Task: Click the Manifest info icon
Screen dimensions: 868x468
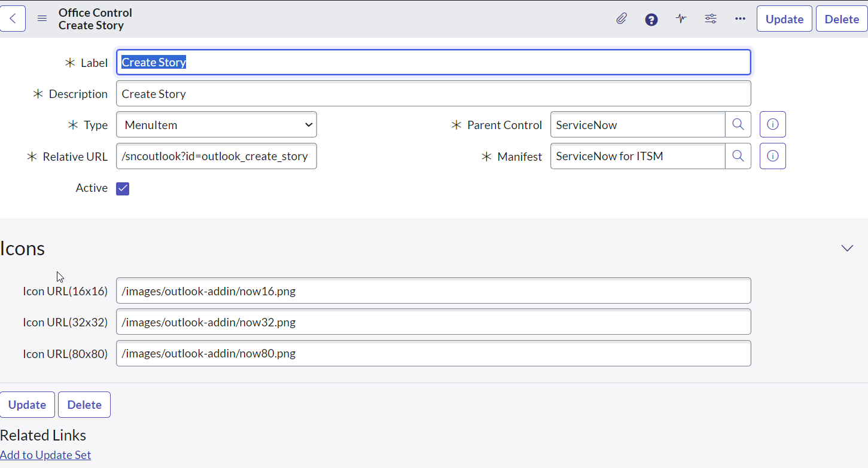Action: point(772,156)
